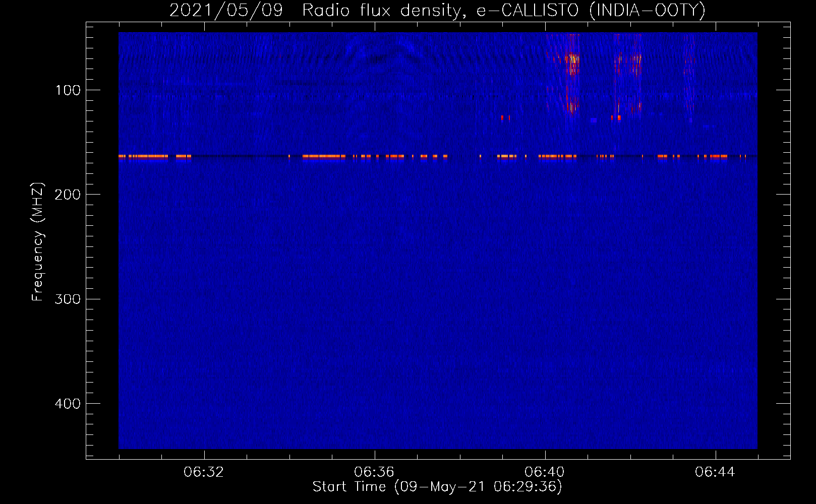This screenshot has width=816, height=504.
Task: Click the '06:32' time tick label
Action: (x=204, y=472)
